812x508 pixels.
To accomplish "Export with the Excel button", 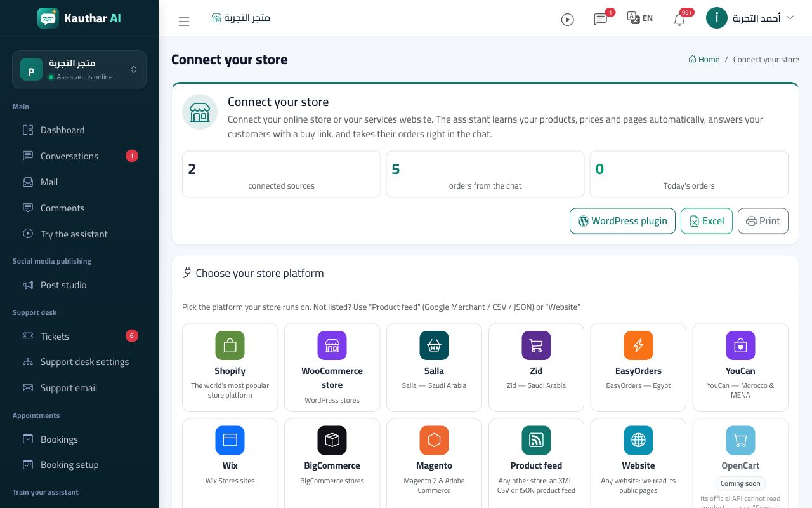I will tap(707, 221).
